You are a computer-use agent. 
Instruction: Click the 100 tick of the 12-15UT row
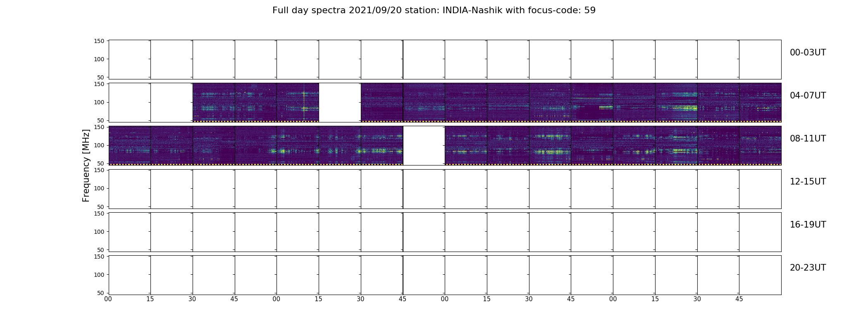coord(99,188)
